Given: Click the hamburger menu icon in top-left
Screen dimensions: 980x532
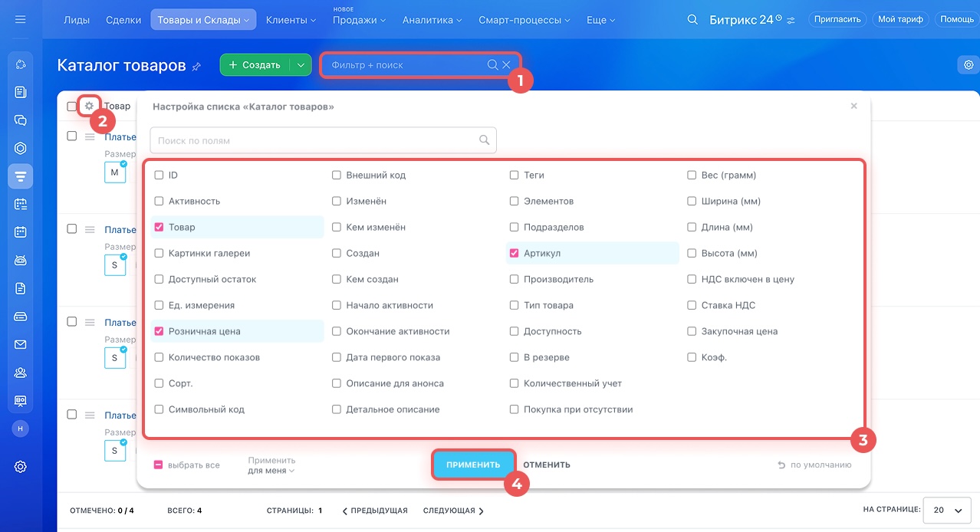Looking at the screenshot, I should click(21, 19).
